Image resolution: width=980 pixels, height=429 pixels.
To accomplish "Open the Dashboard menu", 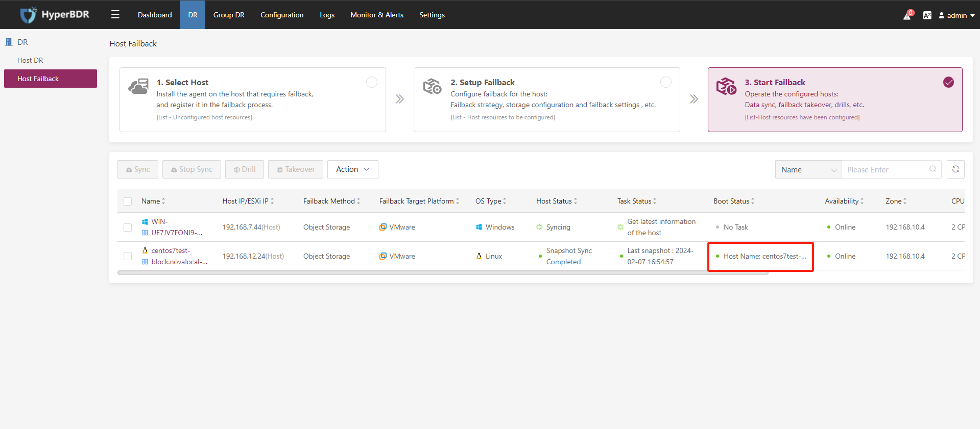I will tap(155, 15).
